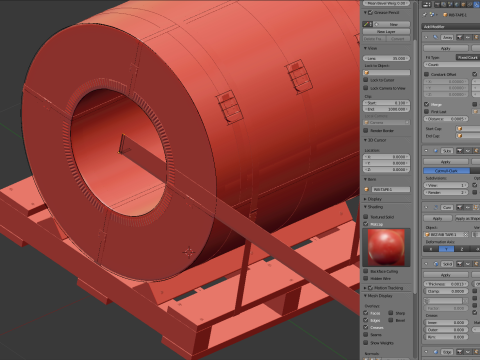The height and width of the screenshot is (360, 480).
Task: Apply the Subsurf modifier
Action: pos(446,162)
